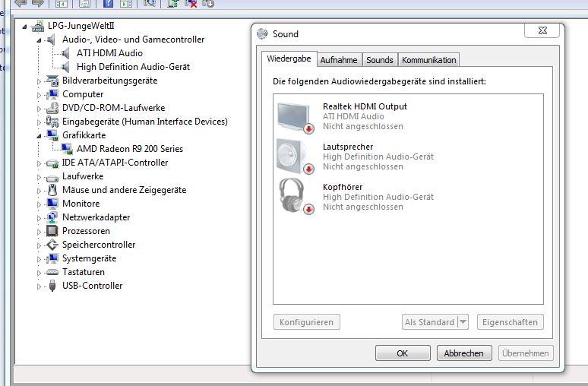This screenshot has height=386, width=588.
Task: Select the Computer tree label
Action: pos(83,94)
